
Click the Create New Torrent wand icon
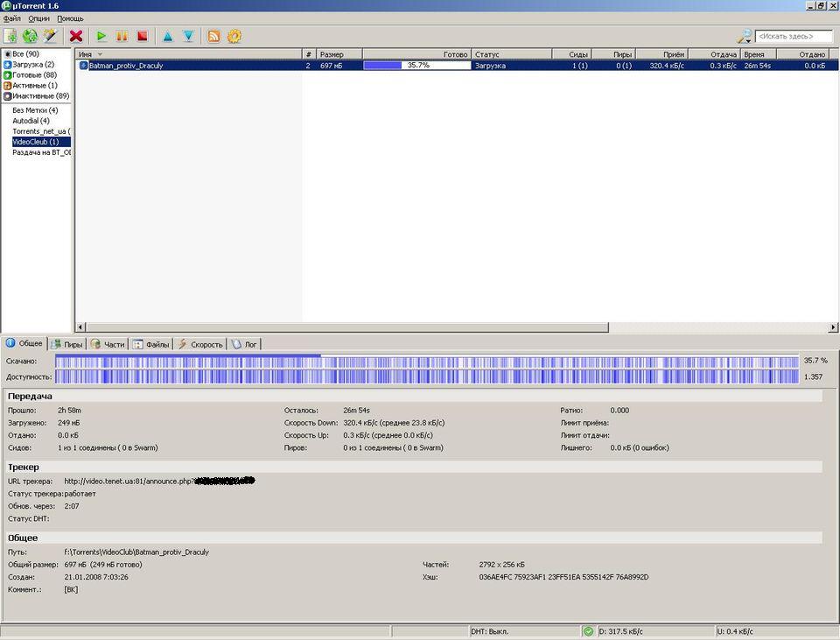50,36
